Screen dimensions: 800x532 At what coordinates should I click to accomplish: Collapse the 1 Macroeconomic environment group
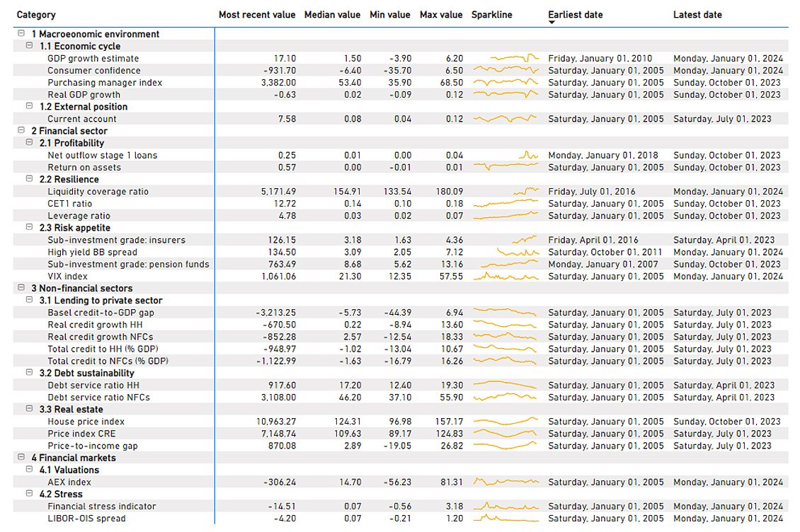pyautogui.click(x=21, y=33)
